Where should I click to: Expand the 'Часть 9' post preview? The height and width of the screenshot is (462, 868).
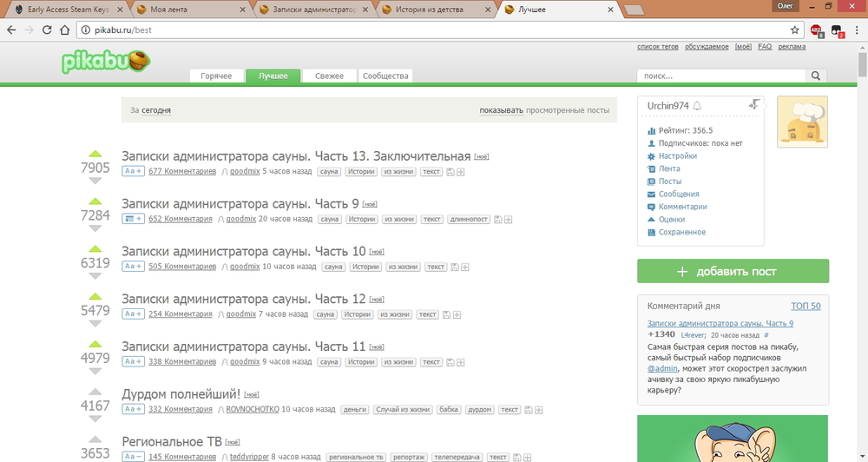click(133, 219)
